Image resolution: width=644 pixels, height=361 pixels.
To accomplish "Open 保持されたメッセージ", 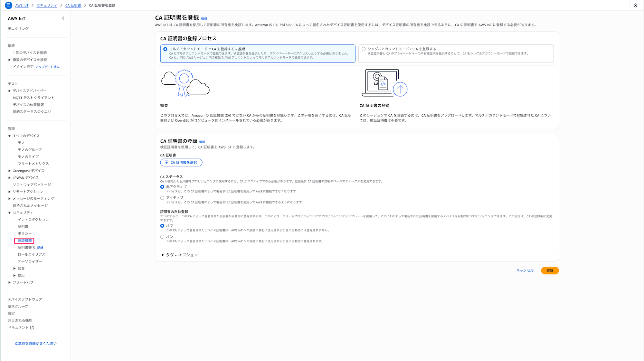I will tap(30, 206).
